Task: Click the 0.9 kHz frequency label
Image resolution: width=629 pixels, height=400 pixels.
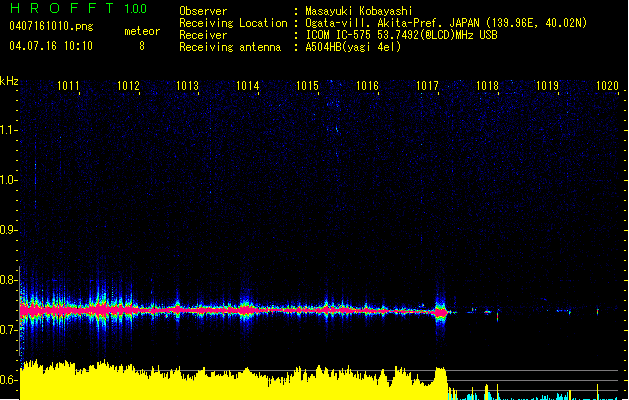Action: 8,230
